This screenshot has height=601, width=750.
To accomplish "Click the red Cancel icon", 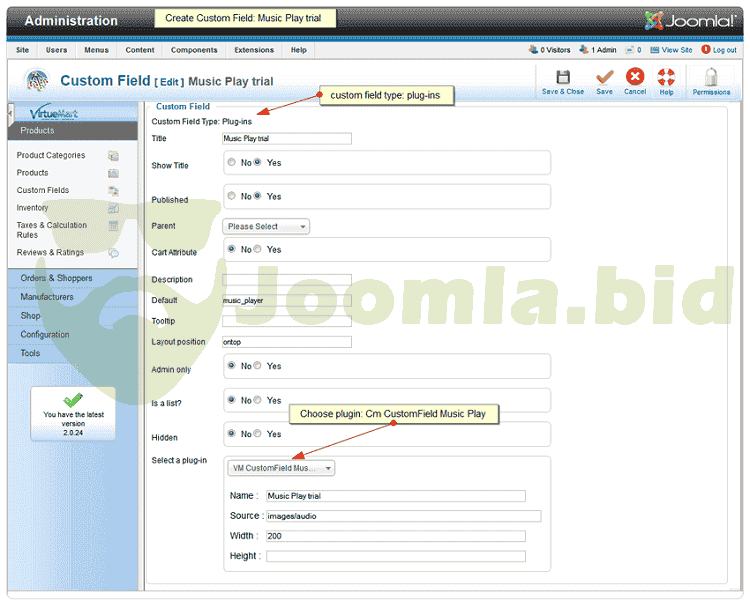I will [635, 77].
